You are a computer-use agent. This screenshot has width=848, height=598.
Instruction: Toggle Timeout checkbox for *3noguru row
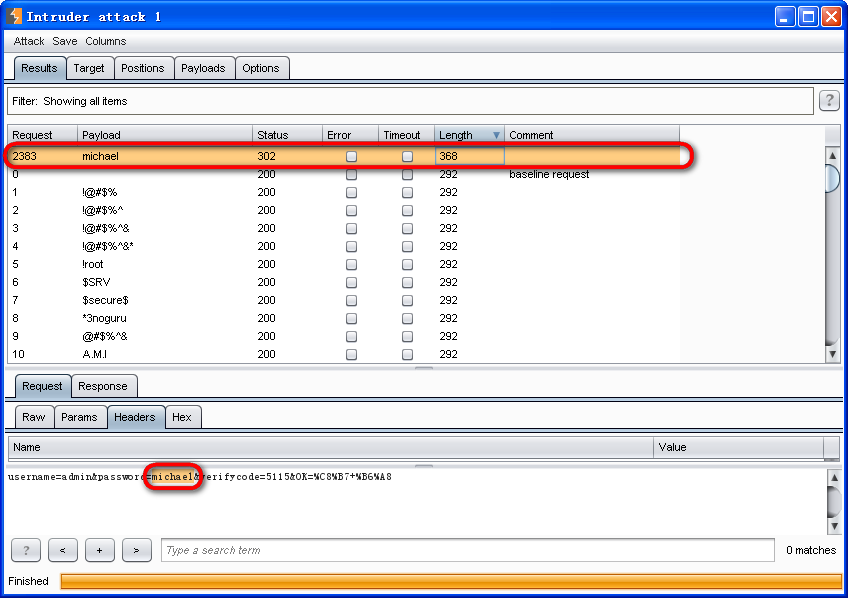pos(407,318)
